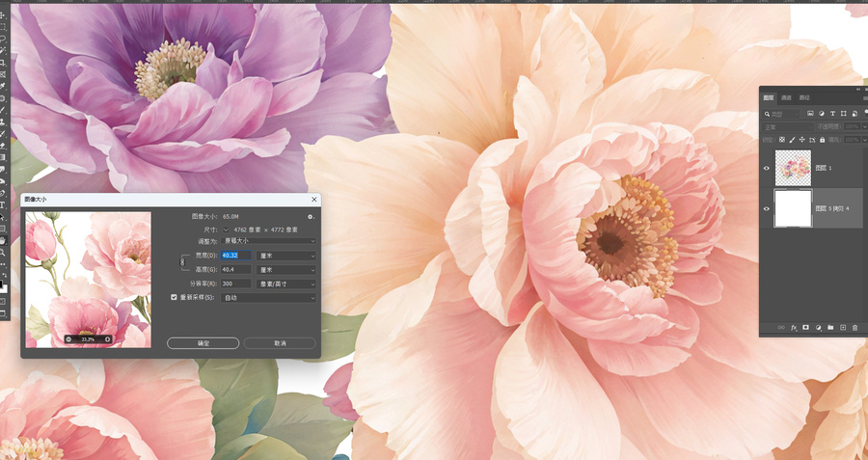The width and height of the screenshot is (868, 460).
Task: Switch to the 路径 tab
Action: click(x=804, y=98)
